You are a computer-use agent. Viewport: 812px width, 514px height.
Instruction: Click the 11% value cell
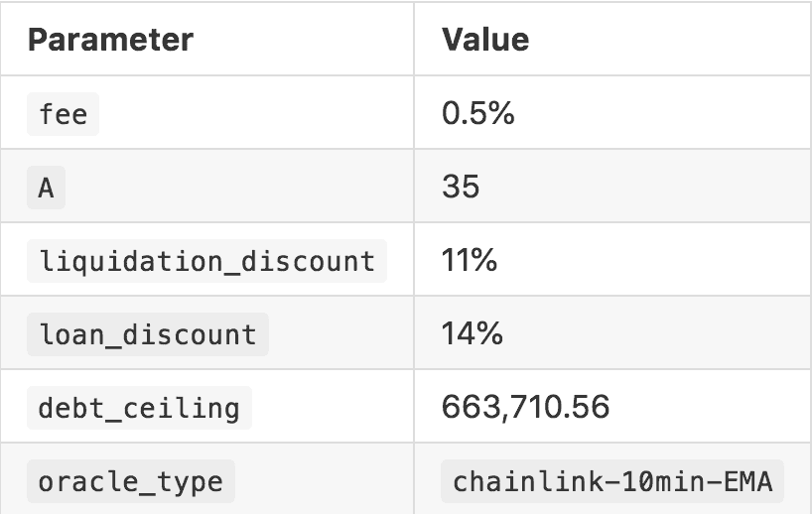470,260
